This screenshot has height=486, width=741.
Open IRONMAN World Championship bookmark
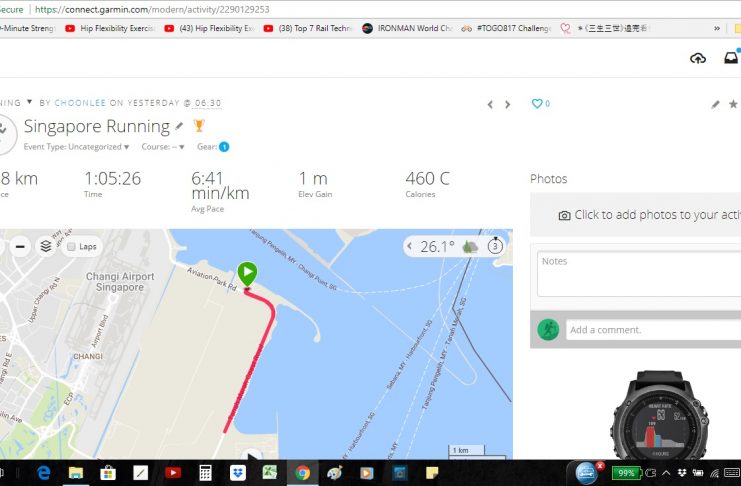(x=407, y=28)
